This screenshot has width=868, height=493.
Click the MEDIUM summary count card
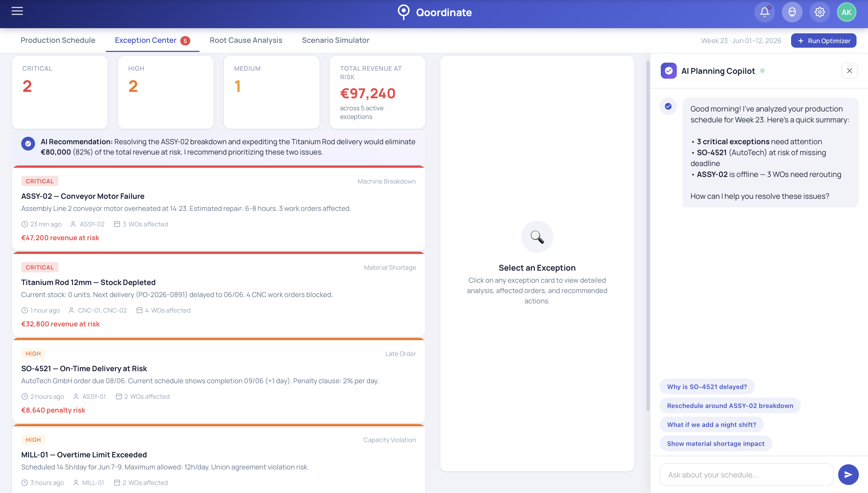272,92
